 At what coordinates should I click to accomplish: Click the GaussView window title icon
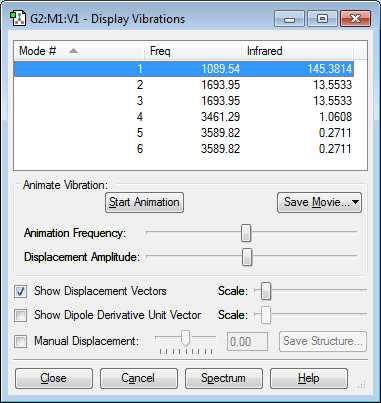[x=18, y=19]
